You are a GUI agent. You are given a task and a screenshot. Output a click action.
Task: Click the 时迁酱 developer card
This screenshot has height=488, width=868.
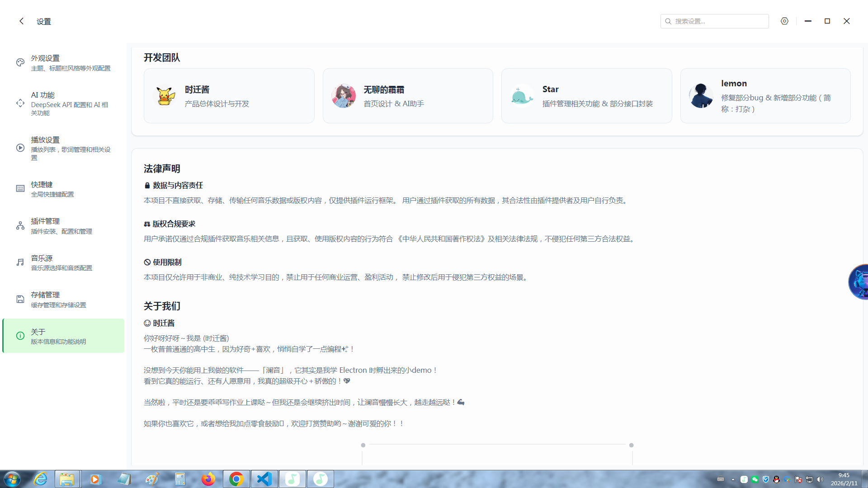coord(229,96)
